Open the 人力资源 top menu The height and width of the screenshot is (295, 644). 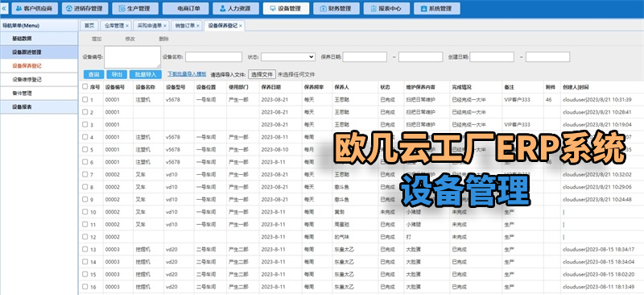coord(236,8)
